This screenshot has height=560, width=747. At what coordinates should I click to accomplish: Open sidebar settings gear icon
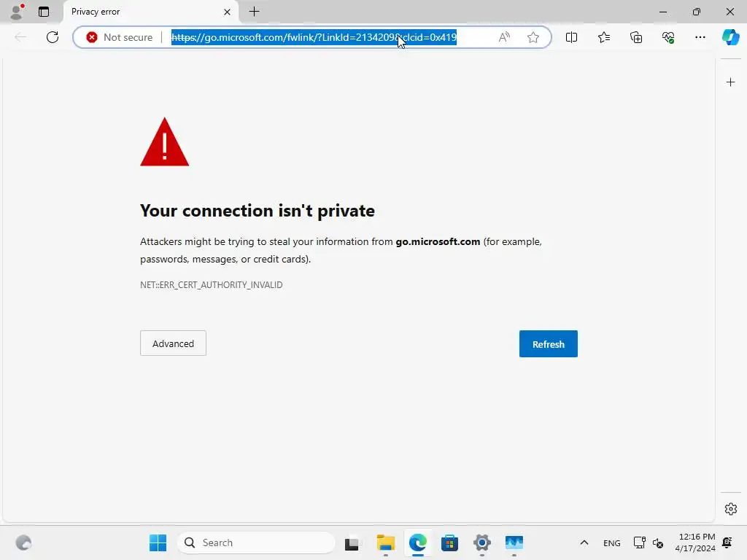pyautogui.click(x=731, y=509)
